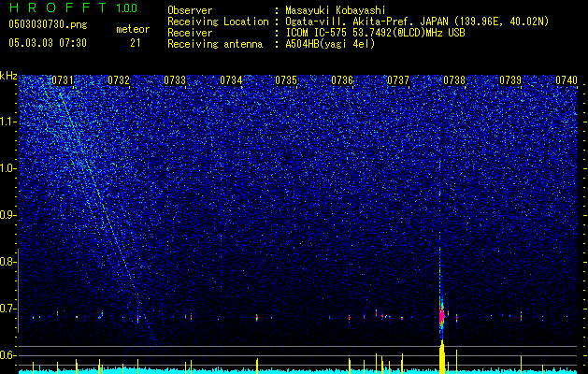This screenshot has width=588, height=374.
Task: Click the Observer label
Action: pos(190,10)
